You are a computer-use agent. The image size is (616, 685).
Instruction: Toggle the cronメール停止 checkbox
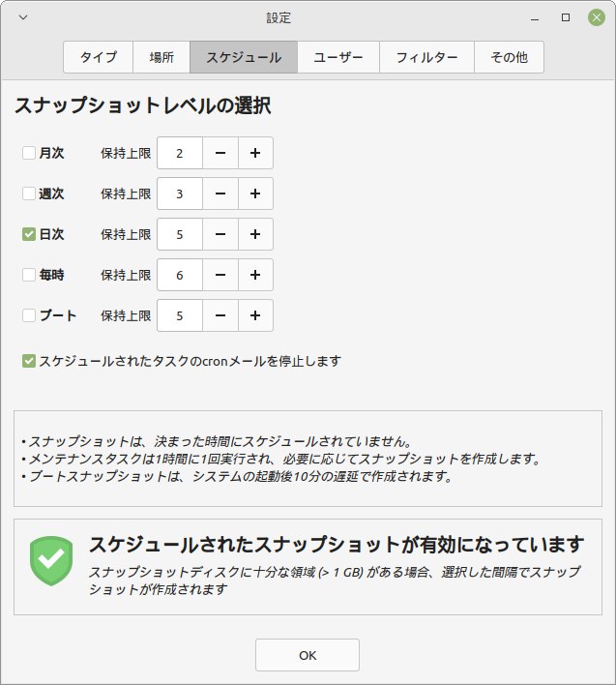pyautogui.click(x=29, y=361)
